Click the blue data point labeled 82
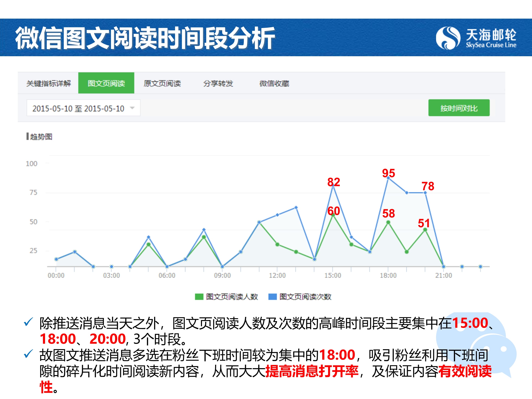This screenshot has width=532, height=399. click(333, 186)
